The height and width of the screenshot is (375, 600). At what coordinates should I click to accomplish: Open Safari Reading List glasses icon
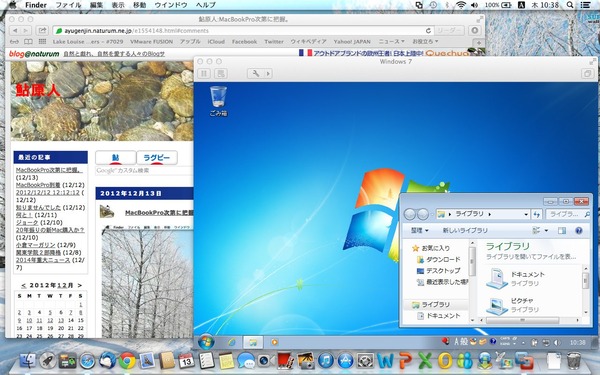pyautogui.click(x=14, y=41)
